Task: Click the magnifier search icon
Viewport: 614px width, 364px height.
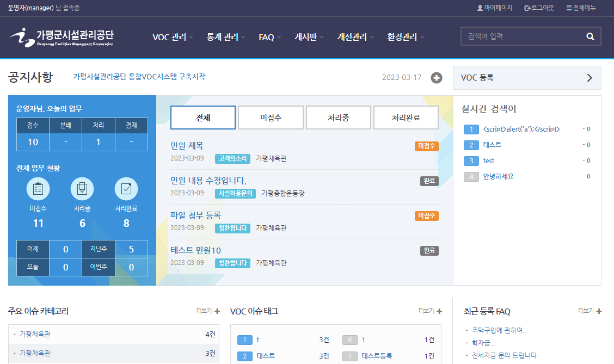Action: pyautogui.click(x=590, y=36)
